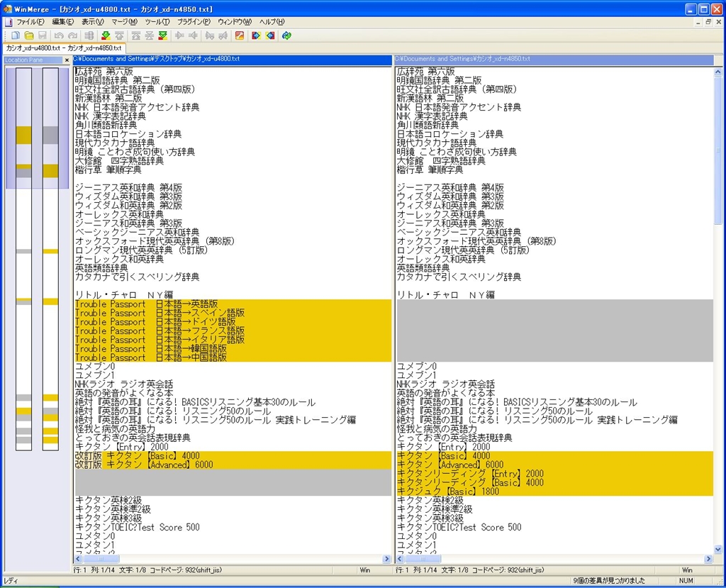Click リトル・チャロ NY編 in left pane
The width and height of the screenshot is (726, 588).
click(x=123, y=295)
